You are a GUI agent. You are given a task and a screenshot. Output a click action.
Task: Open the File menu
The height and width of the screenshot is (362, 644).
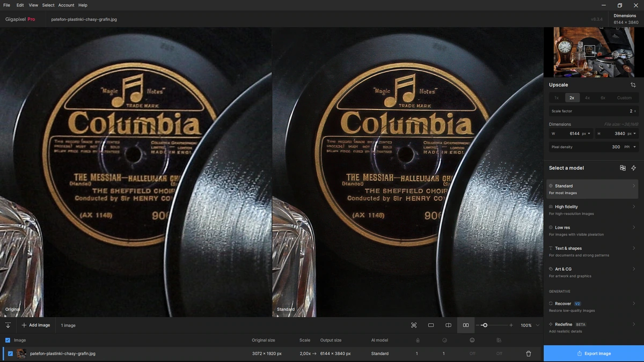pyautogui.click(x=6, y=5)
